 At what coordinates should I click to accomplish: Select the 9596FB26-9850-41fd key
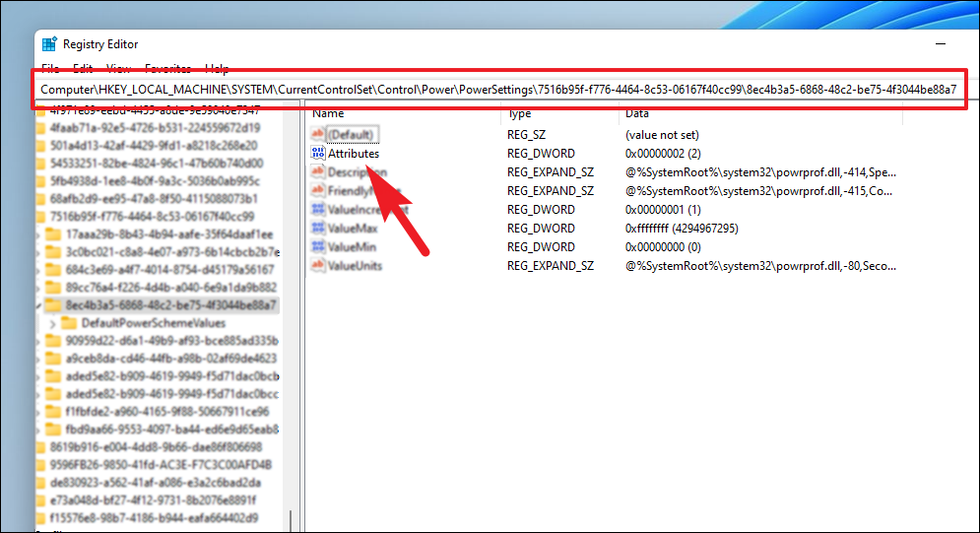(x=161, y=465)
